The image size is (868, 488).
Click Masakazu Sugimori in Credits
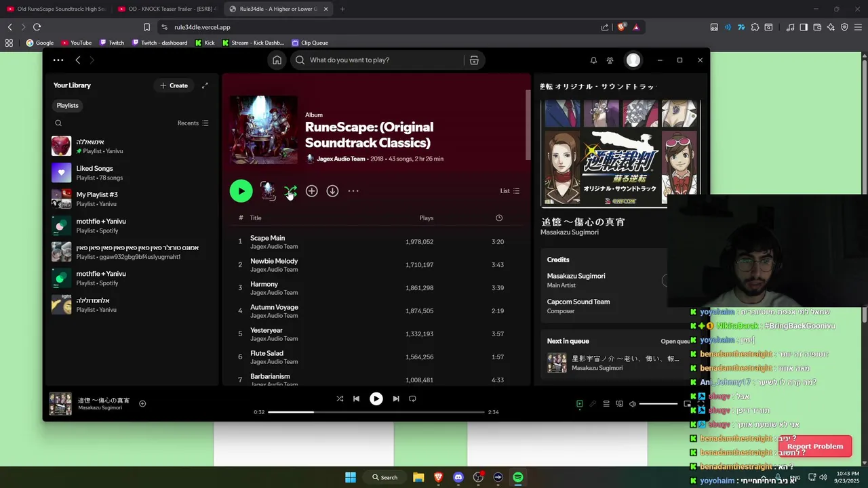(576, 276)
